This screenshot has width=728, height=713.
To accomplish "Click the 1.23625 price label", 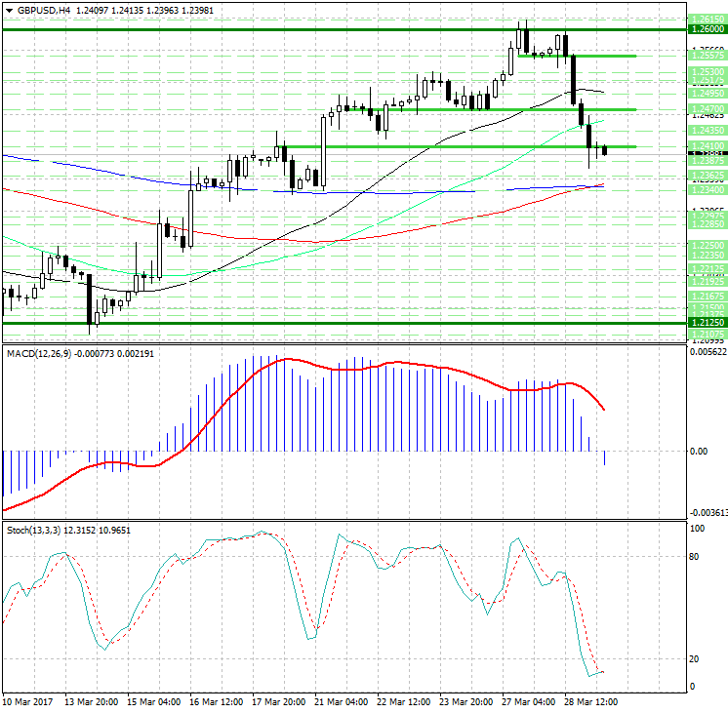I will [708, 176].
